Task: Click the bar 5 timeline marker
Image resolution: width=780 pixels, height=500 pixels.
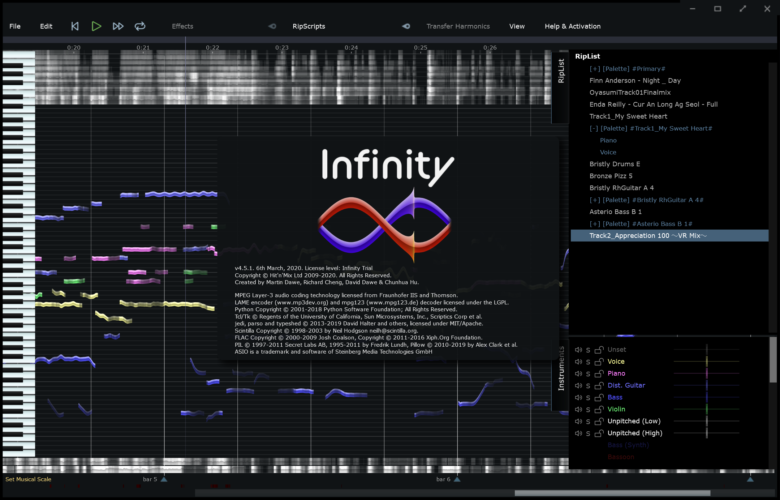Action: tap(164, 479)
